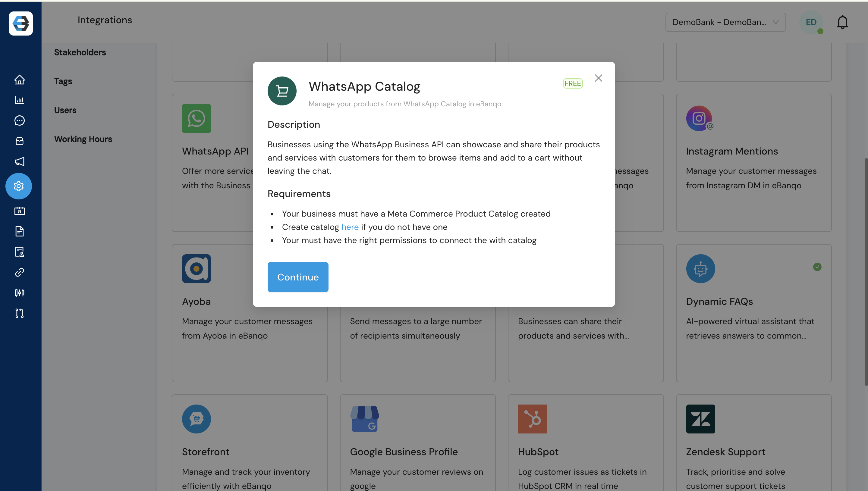
Task: Click the page vertical scrollbar
Action: pyautogui.click(x=866, y=271)
